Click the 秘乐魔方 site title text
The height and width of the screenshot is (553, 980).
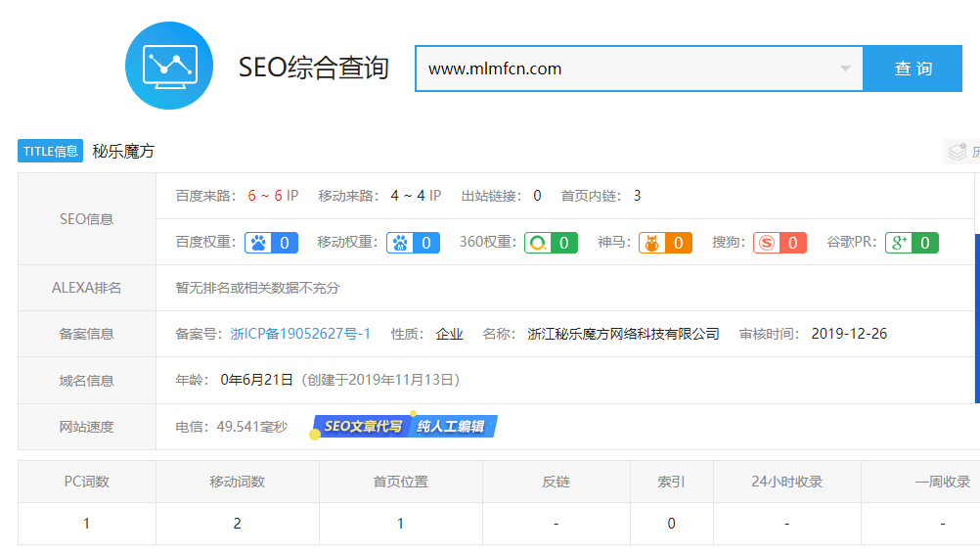coord(123,152)
